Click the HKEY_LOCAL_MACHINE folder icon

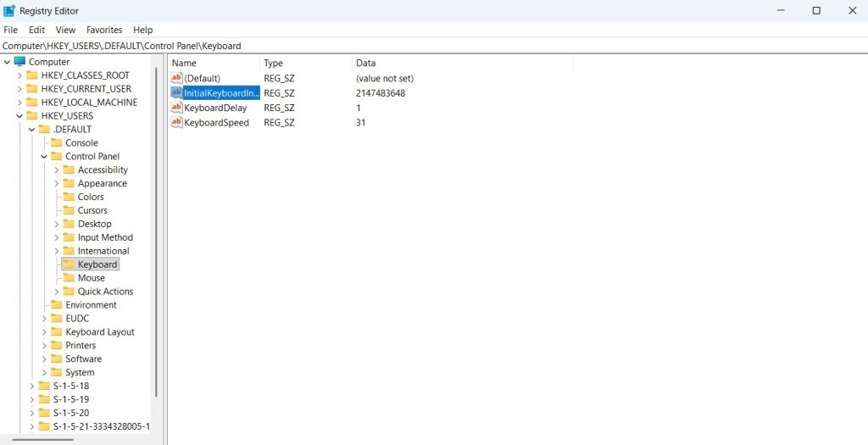pos(32,103)
